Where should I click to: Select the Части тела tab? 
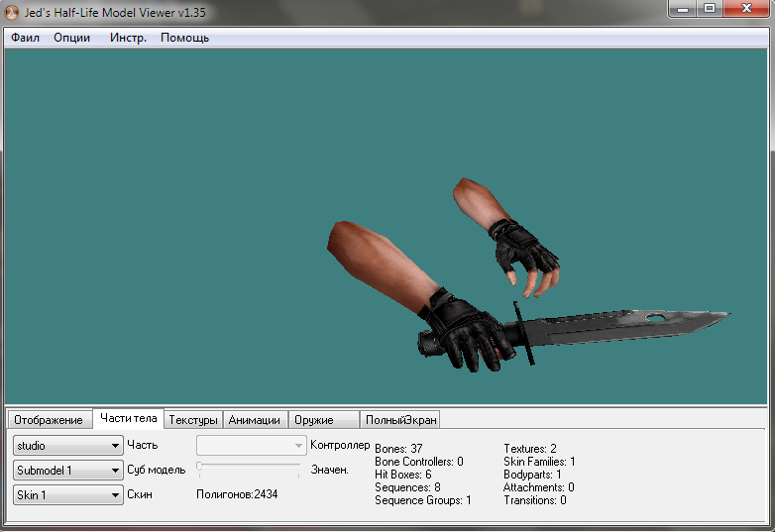pyautogui.click(x=129, y=418)
